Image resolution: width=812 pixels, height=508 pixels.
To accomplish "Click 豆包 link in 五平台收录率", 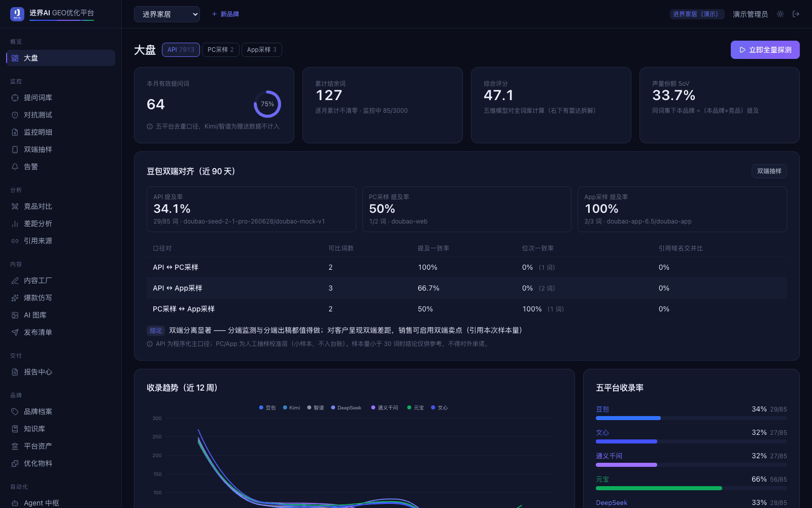I will point(602,409).
